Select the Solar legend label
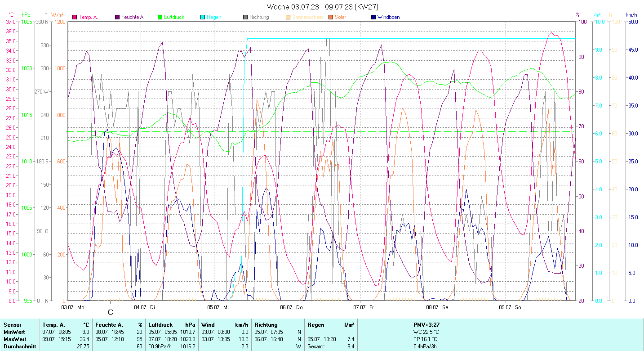 (341, 17)
